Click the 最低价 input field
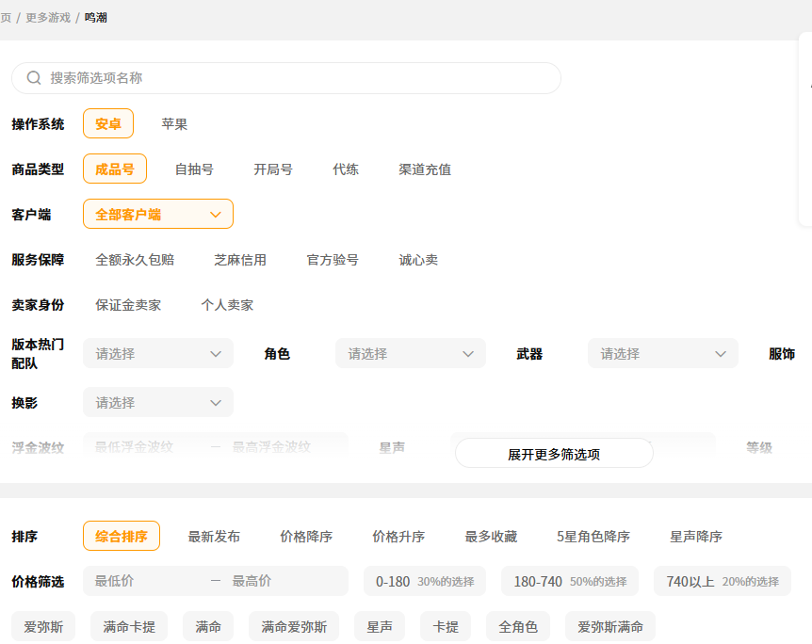Image resolution: width=812 pixels, height=644 pixels. point(141,581)
